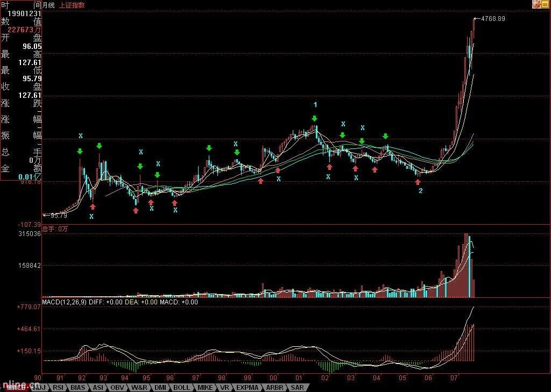Click the 4768.89 peak price label
Image resolution: width=551 pixels, height=392 pixels.
493,19
